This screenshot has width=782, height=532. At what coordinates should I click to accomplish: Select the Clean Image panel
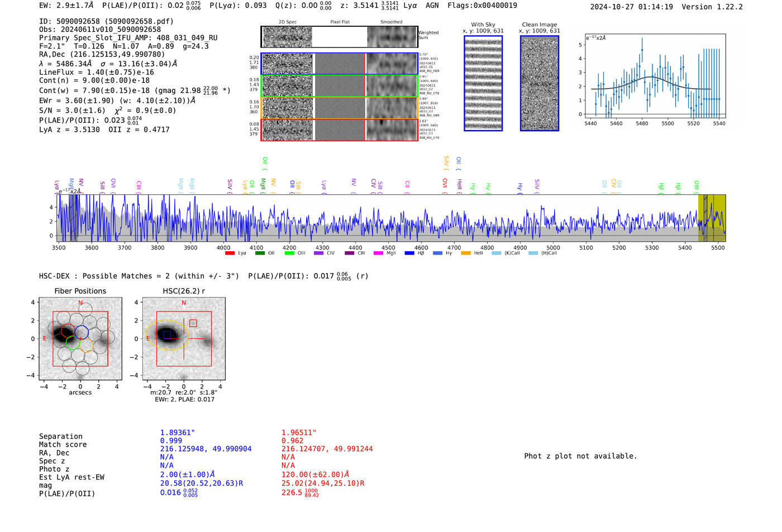(x=540, y=83)
